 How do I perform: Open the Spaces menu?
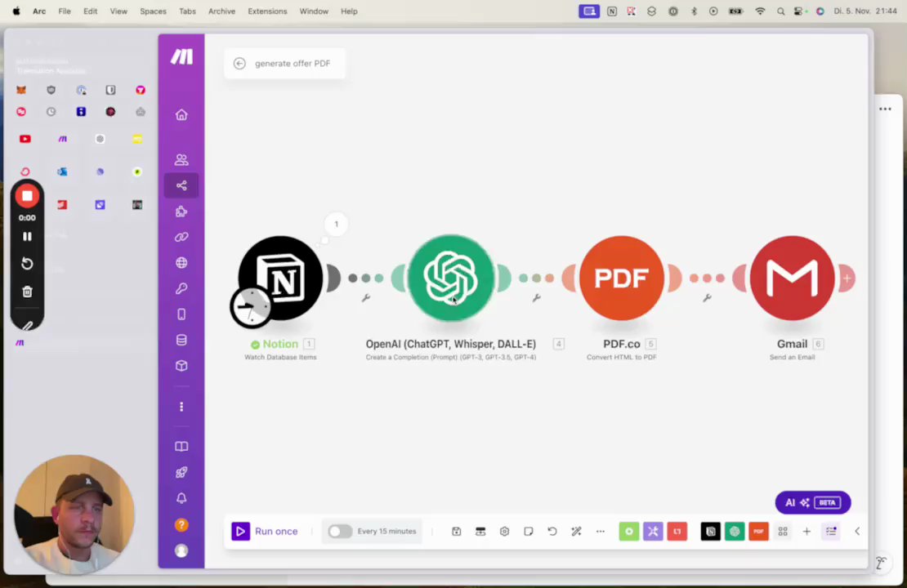153,11
